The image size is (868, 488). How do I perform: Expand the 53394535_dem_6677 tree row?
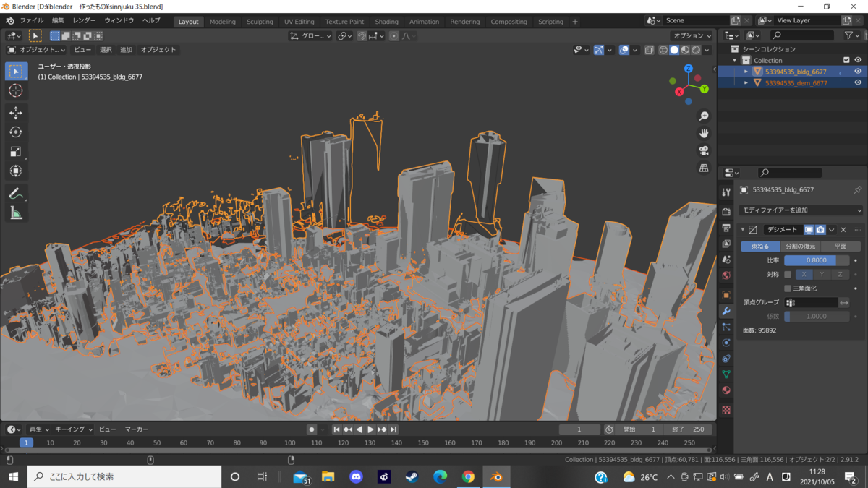(746, 82)
